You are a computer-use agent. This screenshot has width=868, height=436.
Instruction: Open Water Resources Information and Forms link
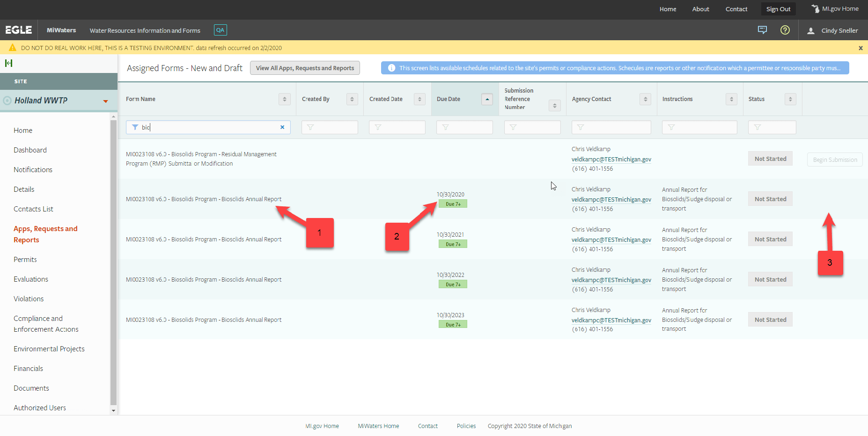point(145,30)
